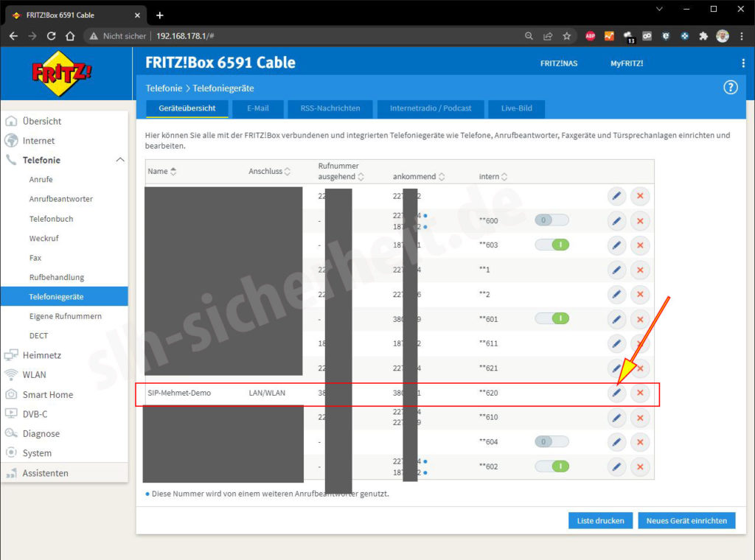Open the help question mark icon
The image size is (755, 560).
pos(731,88)
